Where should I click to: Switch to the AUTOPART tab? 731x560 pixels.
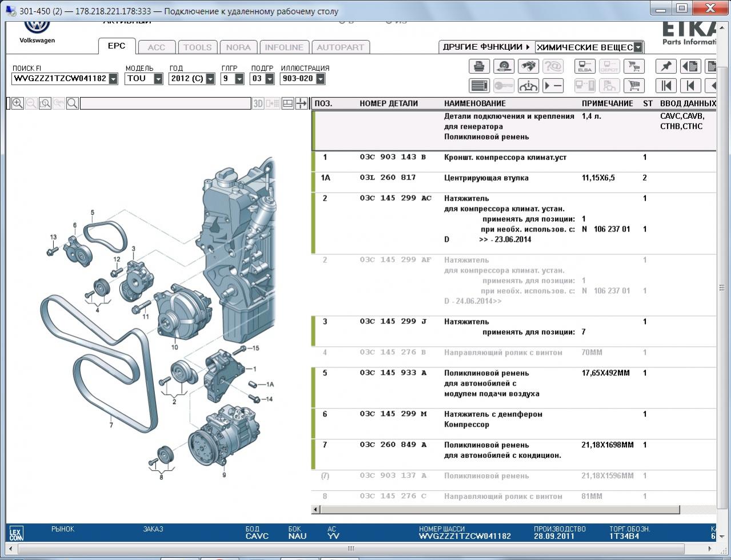pyautogui.click(x=340, y=47)
